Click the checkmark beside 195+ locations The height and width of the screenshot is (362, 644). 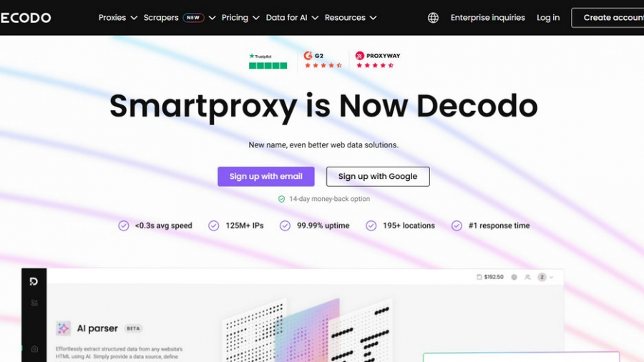(x=371, y=226)
